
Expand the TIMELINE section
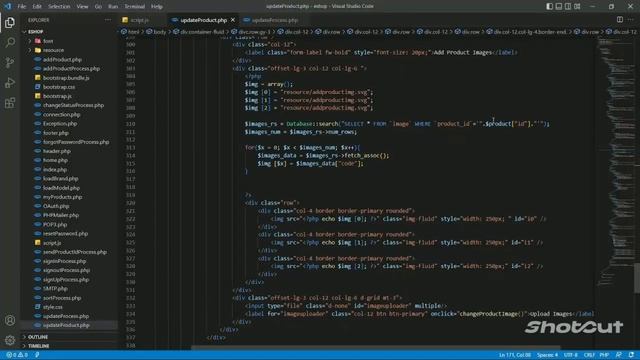click(39, 346)
